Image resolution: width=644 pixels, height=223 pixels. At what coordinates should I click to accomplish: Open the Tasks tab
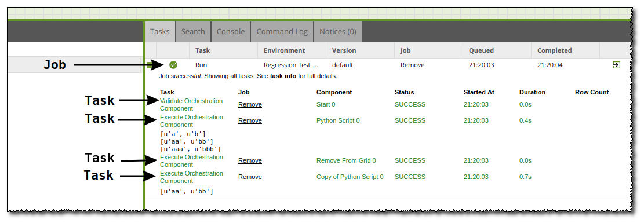click(x=160, y=32)
